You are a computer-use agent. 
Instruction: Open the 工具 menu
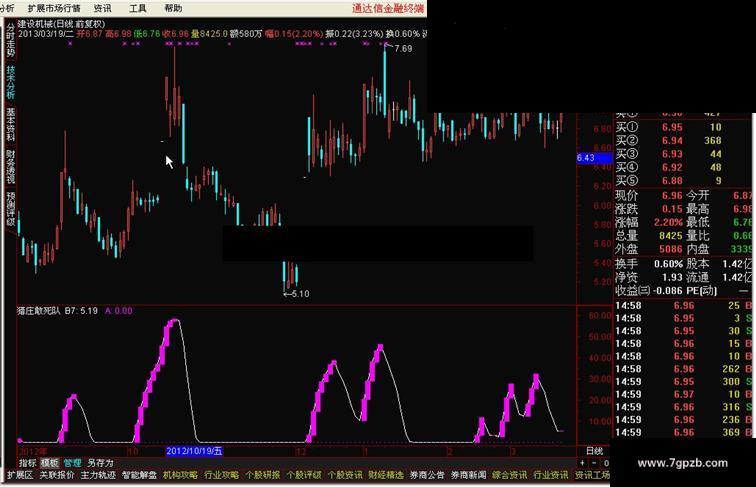138,8
